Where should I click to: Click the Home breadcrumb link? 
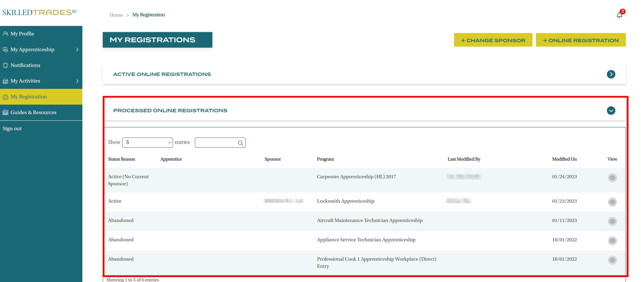116,15
